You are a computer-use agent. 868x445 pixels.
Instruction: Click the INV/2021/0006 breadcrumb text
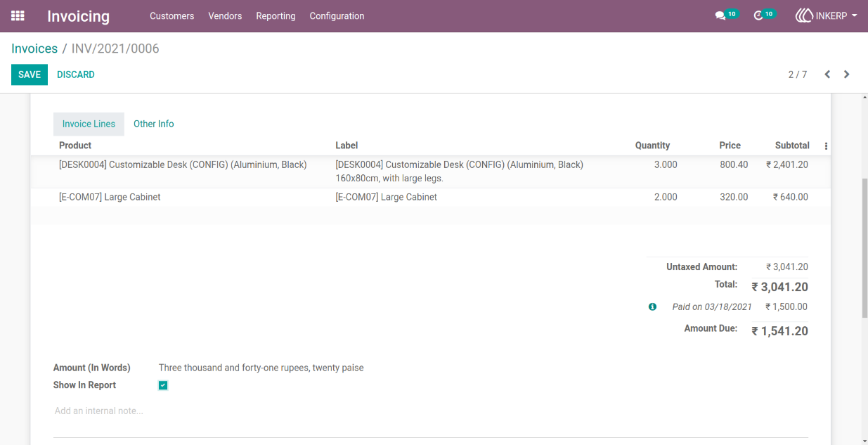115,49
